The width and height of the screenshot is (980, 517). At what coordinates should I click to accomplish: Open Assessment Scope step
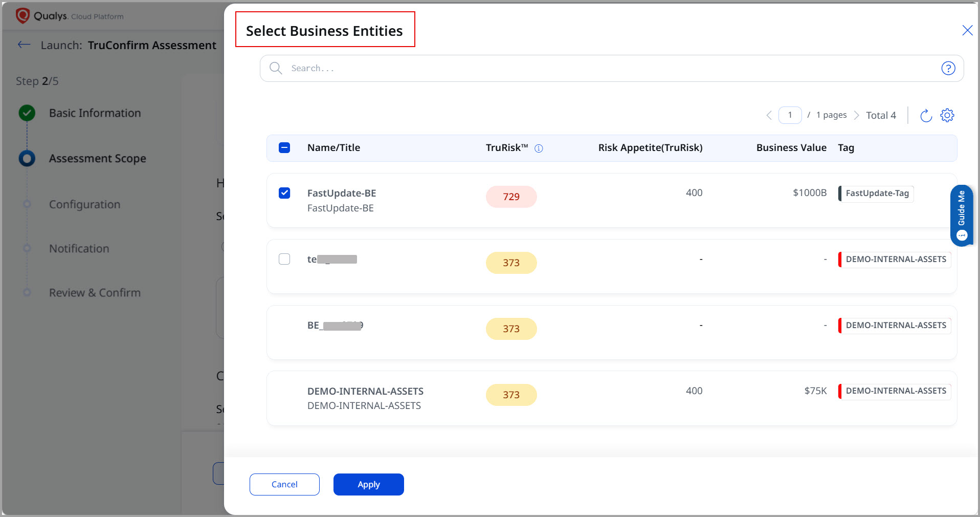[x=98, y=159]
